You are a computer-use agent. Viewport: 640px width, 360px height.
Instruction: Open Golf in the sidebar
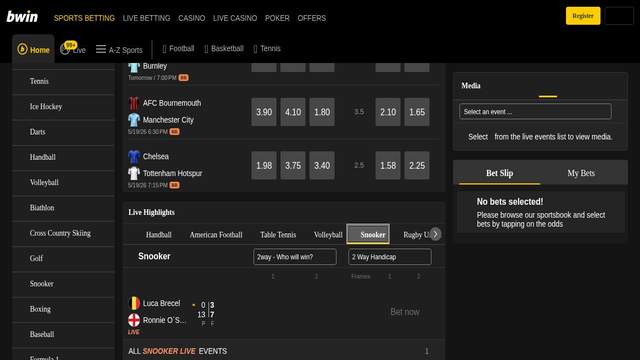(64, 258)
